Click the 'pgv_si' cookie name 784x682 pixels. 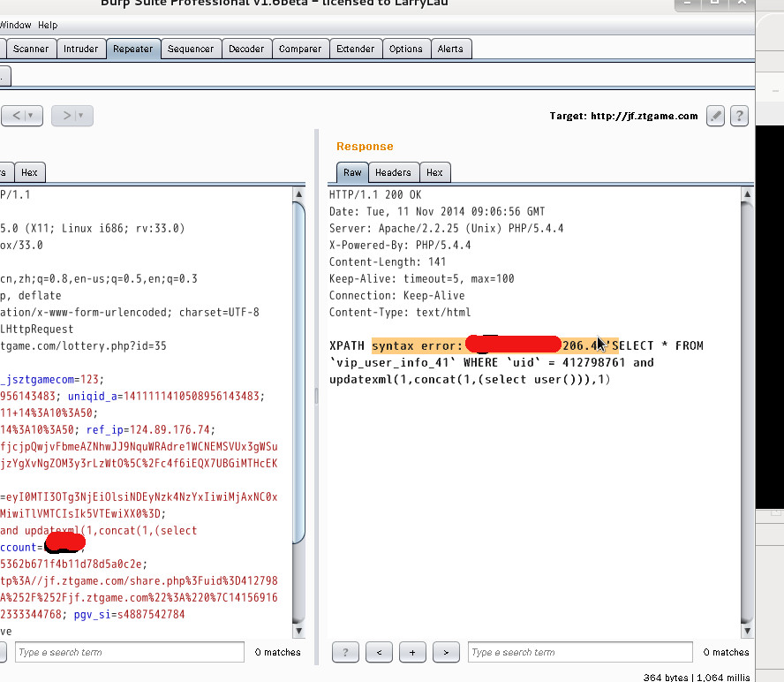(x=92, y=615)
